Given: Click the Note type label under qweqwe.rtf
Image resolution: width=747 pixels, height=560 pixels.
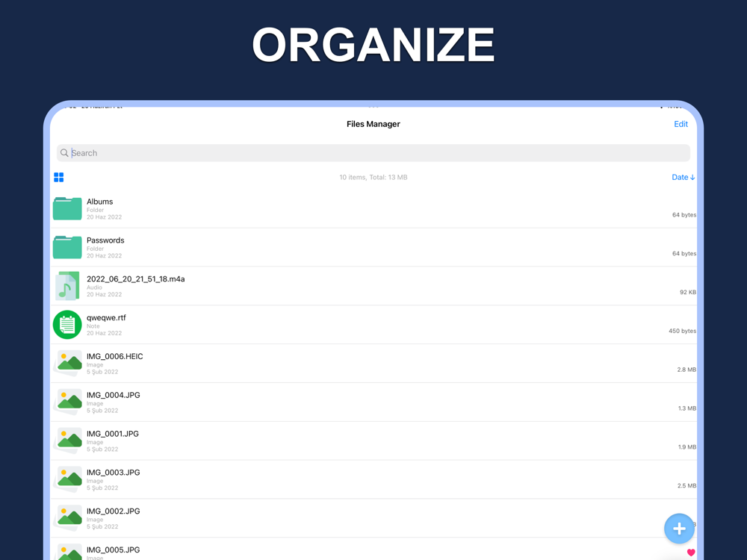Looking at the screenshot, I should click(93, 326).
